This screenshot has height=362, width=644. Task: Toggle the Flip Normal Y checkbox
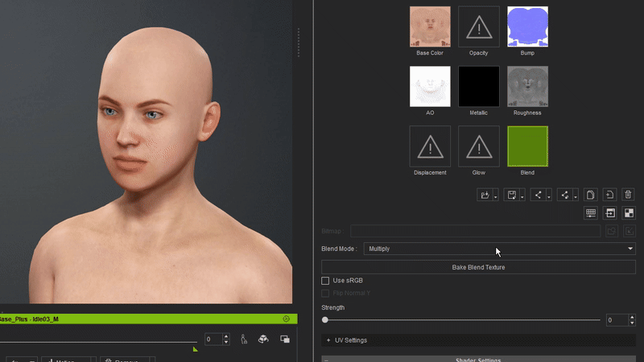tap(325, 293)
